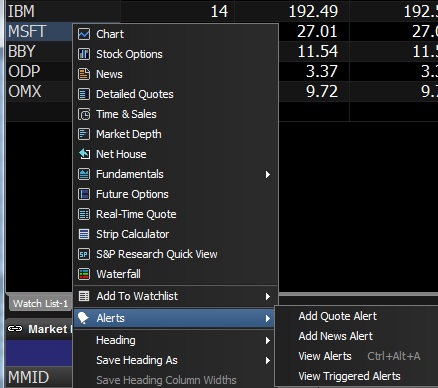Click the Time & Sales clock icon

(x=84, y=114)
